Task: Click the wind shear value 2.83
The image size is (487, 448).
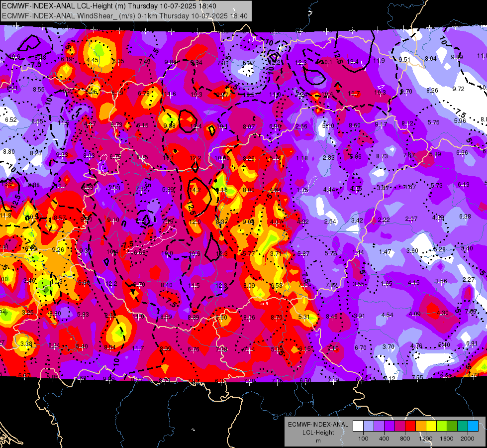Action: click(329, 158)
